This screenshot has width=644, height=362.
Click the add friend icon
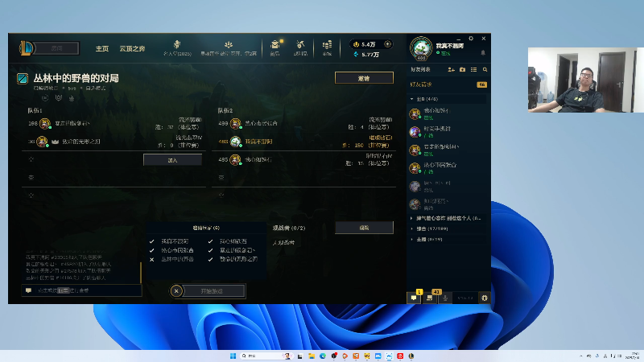pos(451,70)
